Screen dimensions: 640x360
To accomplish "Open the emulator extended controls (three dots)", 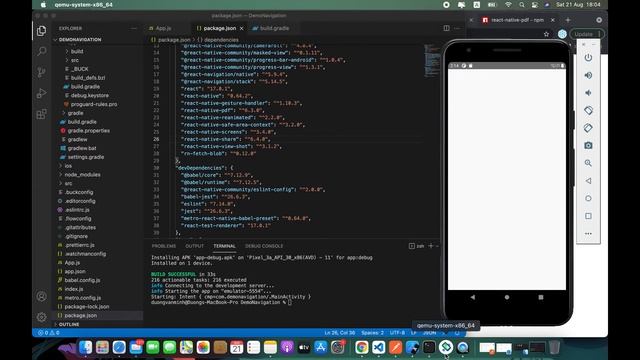I will pyautogui.click(x=588, y=233).
